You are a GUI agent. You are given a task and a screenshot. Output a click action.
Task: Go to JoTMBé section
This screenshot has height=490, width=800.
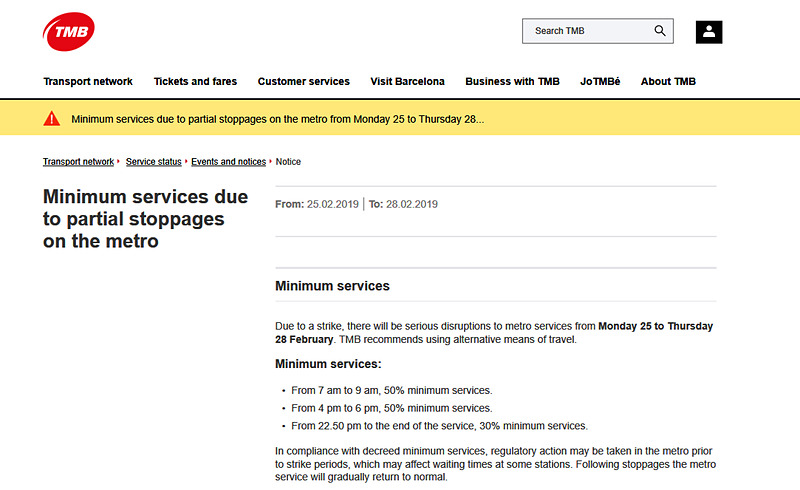click(600, 81)
